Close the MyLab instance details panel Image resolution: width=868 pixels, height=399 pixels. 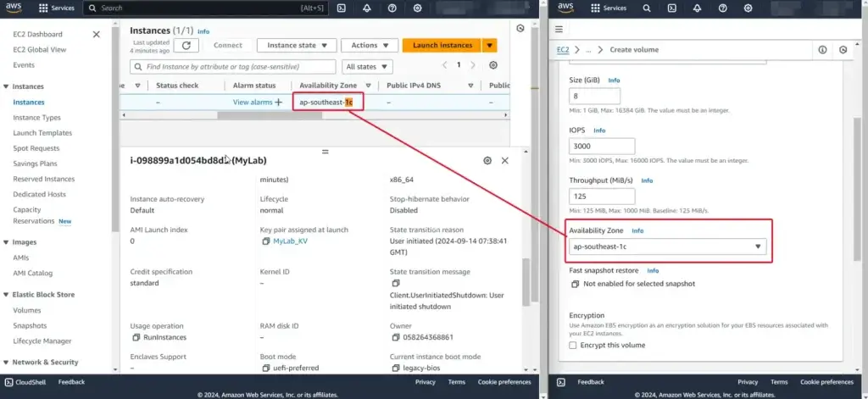tap(505, 160)
